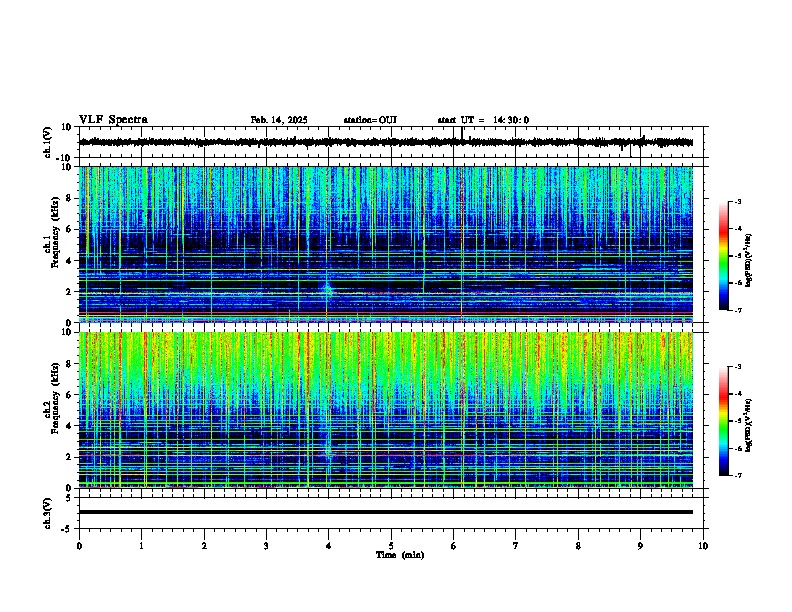Click the "-10" tick on ch.1(V) axis
This screenshot has height=612, width=792.
tap(65, 158)
